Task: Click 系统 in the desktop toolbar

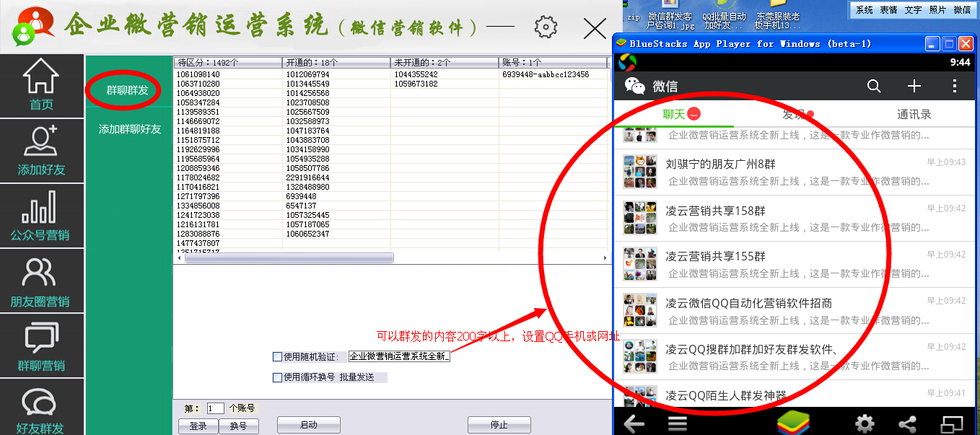Action: tap(865, 10)
